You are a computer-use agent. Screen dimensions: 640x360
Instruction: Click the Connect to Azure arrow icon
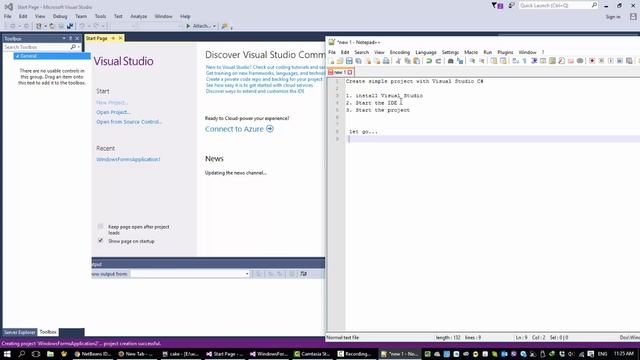[x=270, y=129]
